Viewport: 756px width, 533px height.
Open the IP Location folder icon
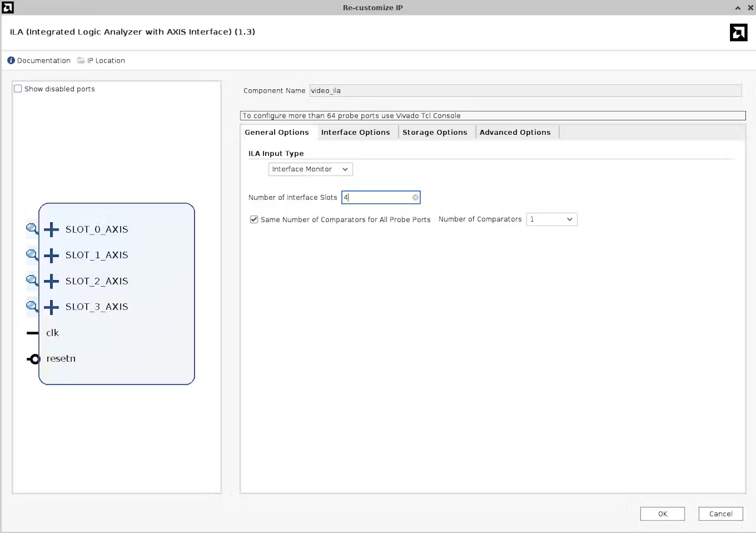[x=81, y=60]
